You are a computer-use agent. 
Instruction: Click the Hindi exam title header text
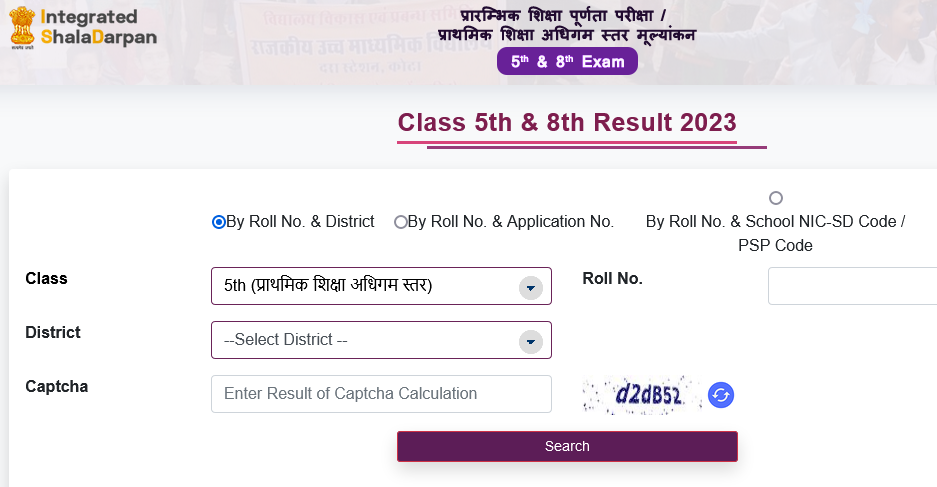click(x=567, y=25)
